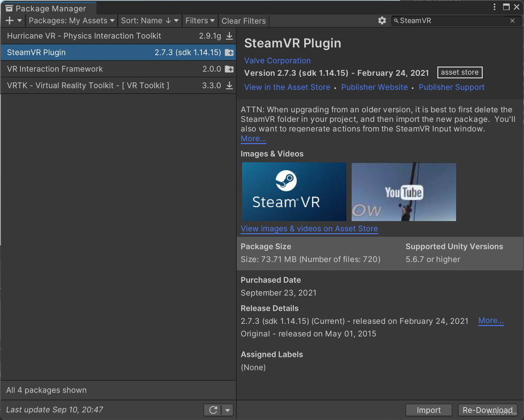
Task: Click All 4 packages shown text
Action: click(x=46, y=390)
